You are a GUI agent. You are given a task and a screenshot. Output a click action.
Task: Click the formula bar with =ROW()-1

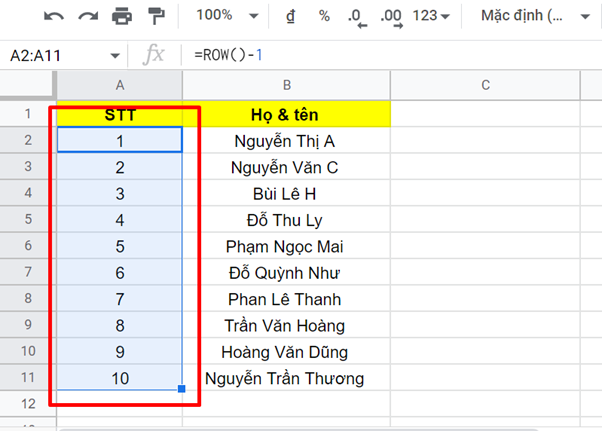(x=392, y=55)
